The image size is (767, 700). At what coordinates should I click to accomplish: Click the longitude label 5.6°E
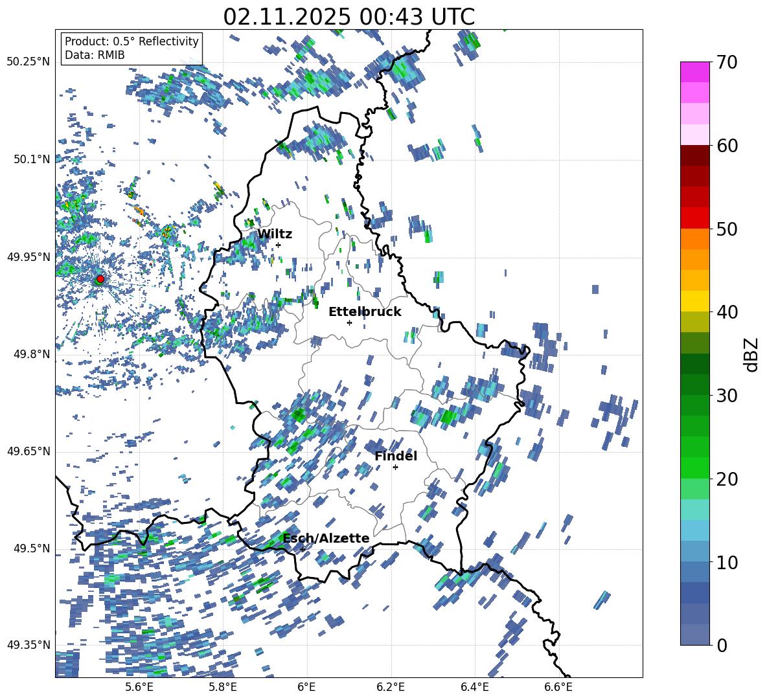139,688
